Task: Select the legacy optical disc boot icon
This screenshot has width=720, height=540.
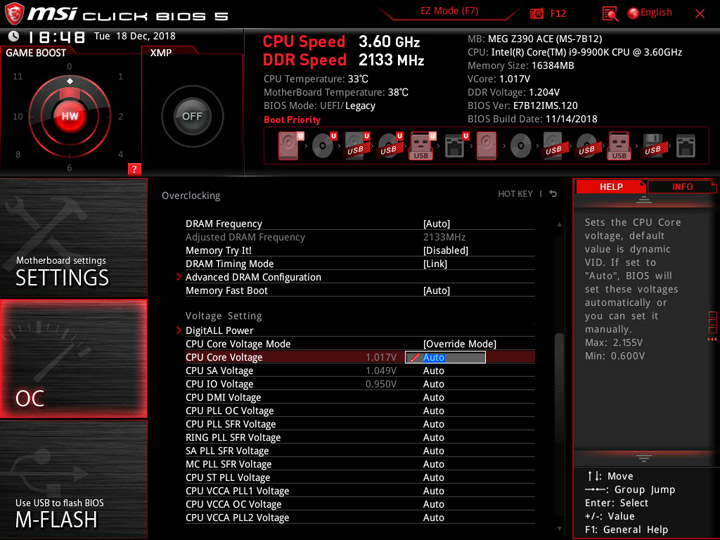Action: [521, 146]
